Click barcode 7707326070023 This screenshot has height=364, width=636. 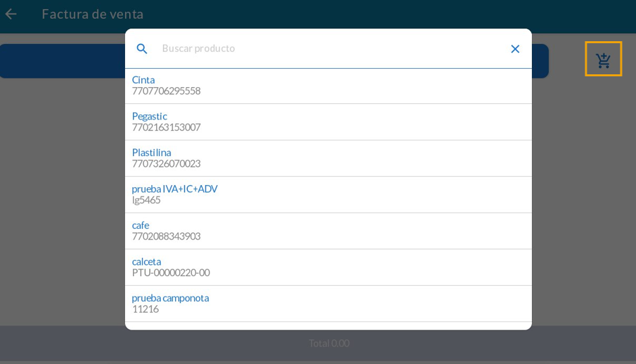(x=166, y=164)
